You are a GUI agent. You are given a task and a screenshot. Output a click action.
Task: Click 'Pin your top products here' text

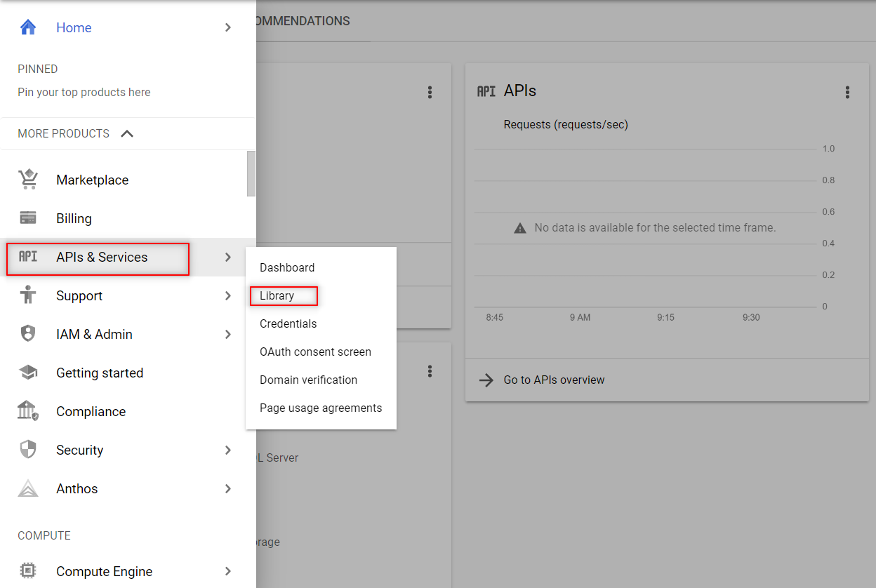click(x=84, y=92)
